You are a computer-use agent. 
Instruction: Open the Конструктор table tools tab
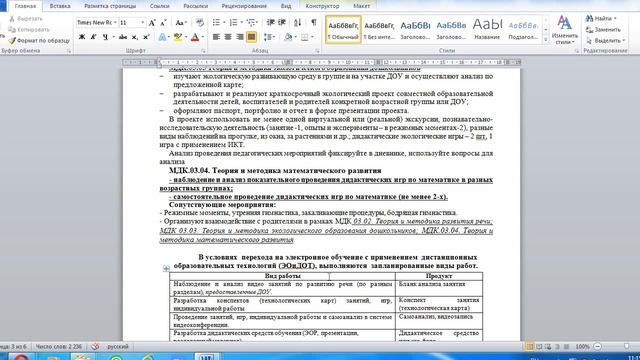322,6
